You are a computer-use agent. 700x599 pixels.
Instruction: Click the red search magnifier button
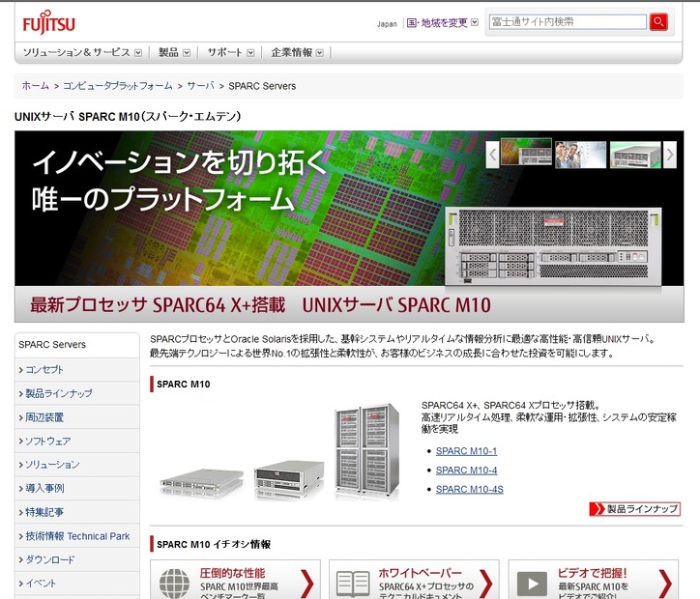pos(658,21)
